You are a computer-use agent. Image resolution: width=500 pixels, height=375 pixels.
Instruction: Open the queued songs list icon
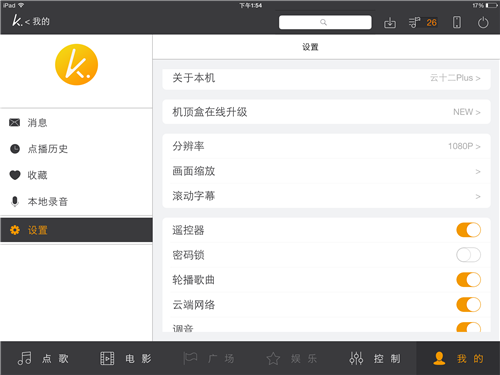coord(414,23)
